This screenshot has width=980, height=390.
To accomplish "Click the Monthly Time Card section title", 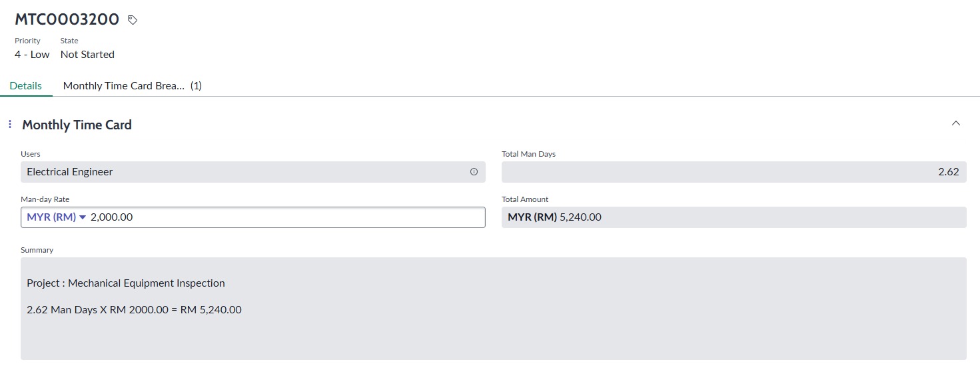I will point(77,125).
